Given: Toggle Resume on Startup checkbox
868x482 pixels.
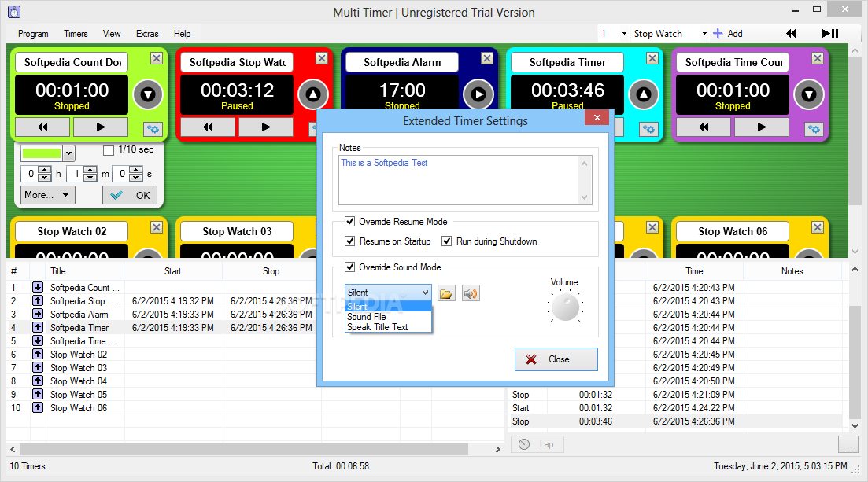Looking at the screenshot, I should click(350, 241).
